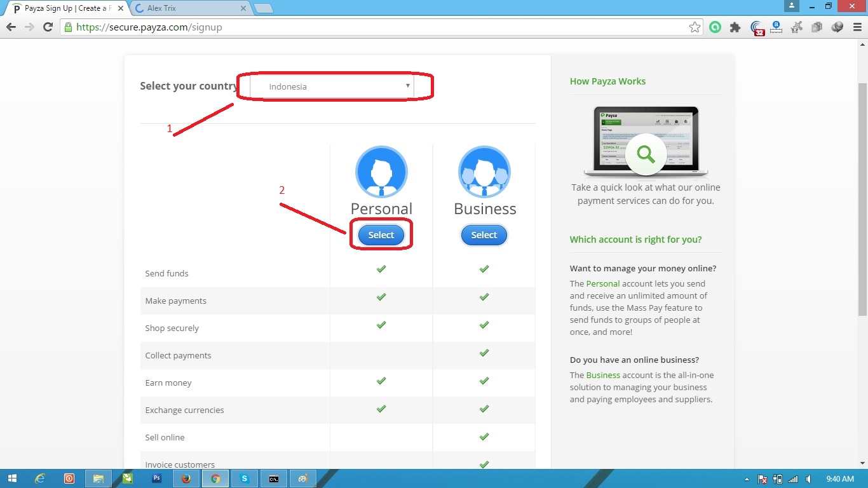
Task: Open the Alexa ruler extension icon
Action: click(776, 27)
